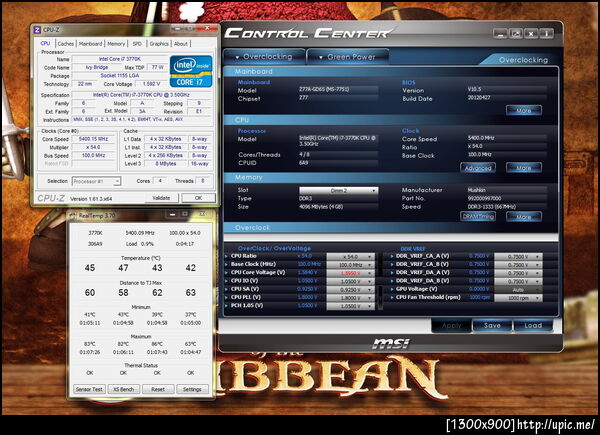600x435 pixels.
Task: Switch to the Green Power tab
Action: [348, 57]
